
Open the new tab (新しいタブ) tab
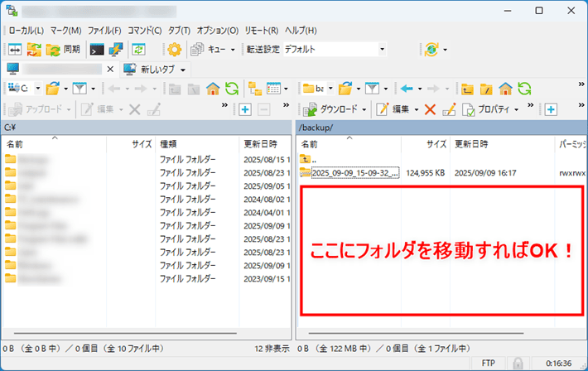(155, 69)
